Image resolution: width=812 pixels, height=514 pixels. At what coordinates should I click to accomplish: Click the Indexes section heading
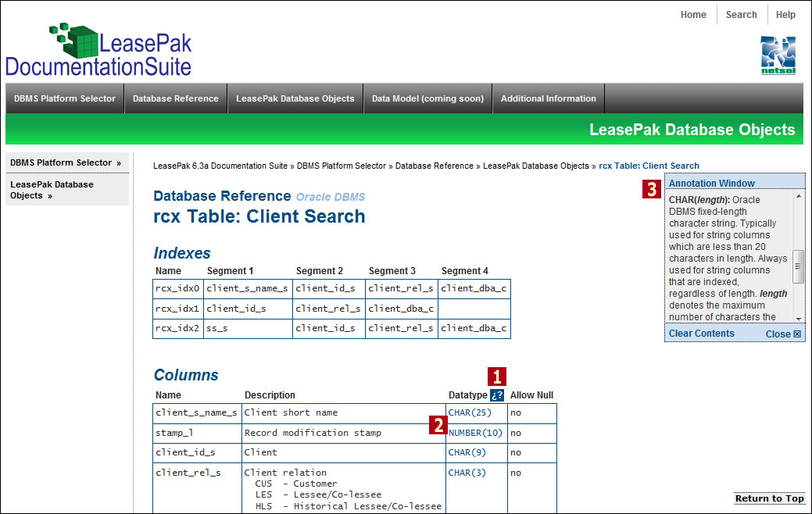[182, 253]
